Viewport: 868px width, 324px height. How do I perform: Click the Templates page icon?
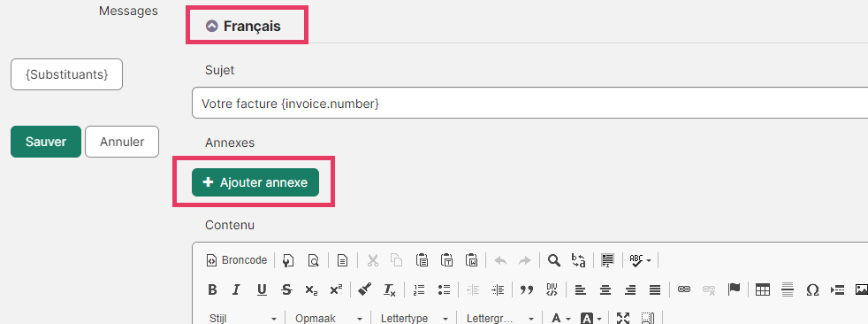343,260
